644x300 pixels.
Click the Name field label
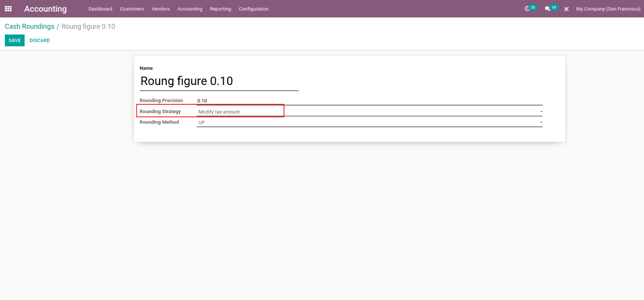(x=146, y=68)
